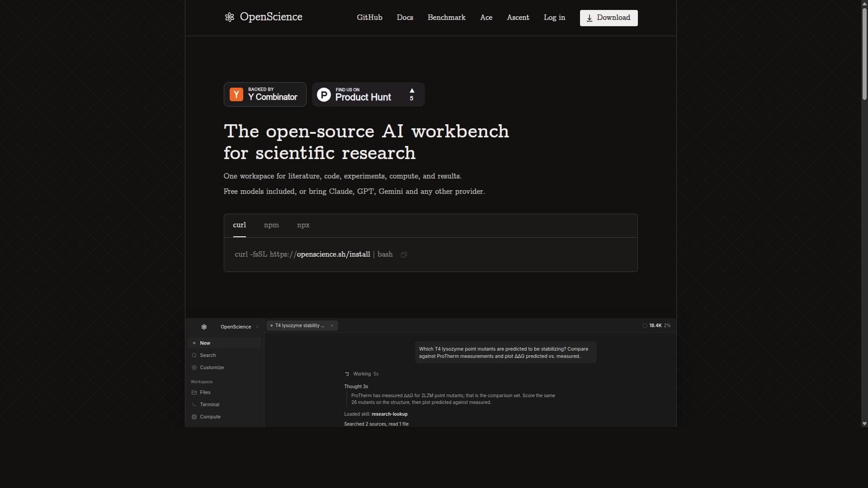Click the Working status spinner icon
868x488 pixels.
click(x=347, y=374)
